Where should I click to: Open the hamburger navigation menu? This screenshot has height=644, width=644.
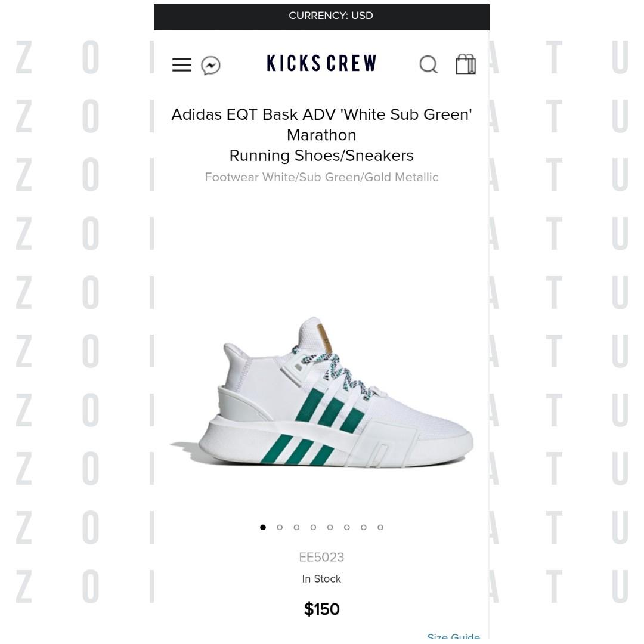click(x=181, y=65)
